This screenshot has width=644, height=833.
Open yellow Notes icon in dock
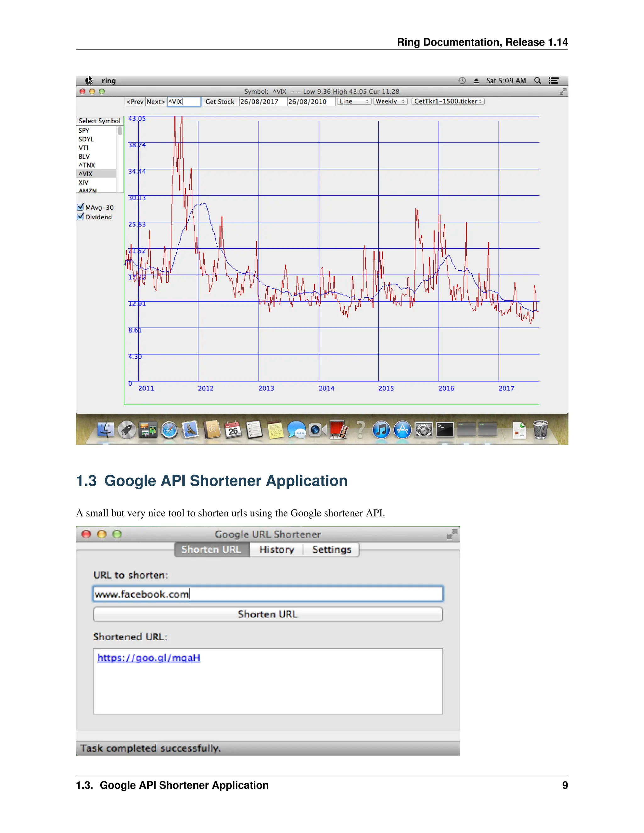click(x=275, y=430)
